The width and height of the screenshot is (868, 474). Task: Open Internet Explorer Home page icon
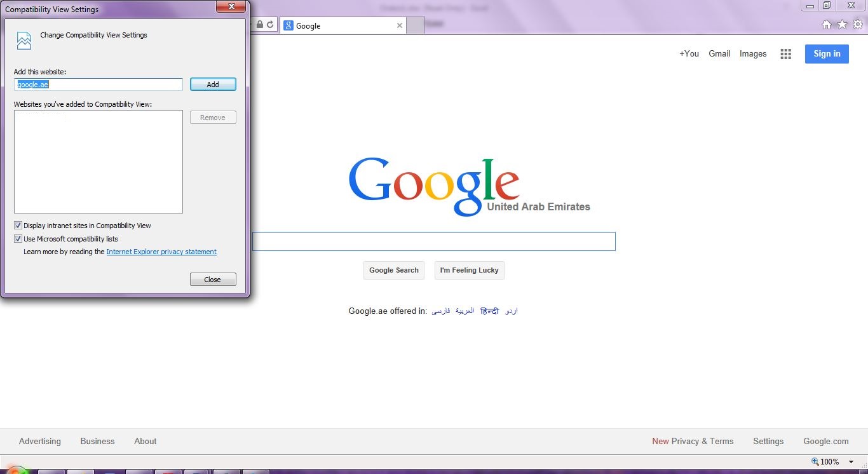[827, 25]
